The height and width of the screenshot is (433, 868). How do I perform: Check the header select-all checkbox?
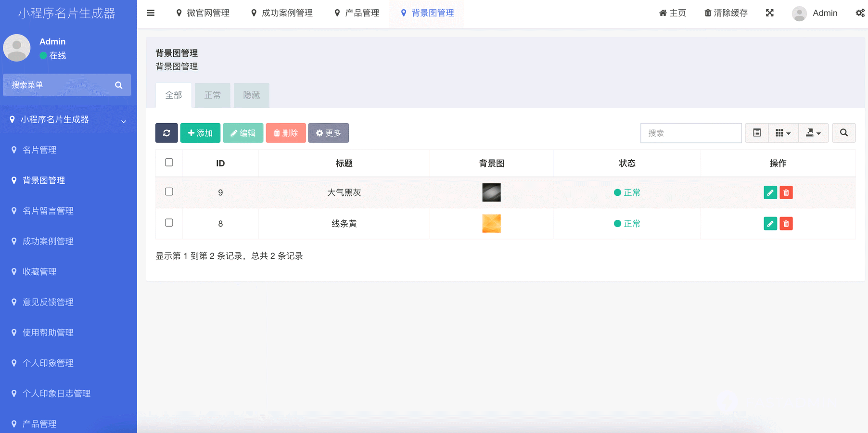tap(169, 162)
